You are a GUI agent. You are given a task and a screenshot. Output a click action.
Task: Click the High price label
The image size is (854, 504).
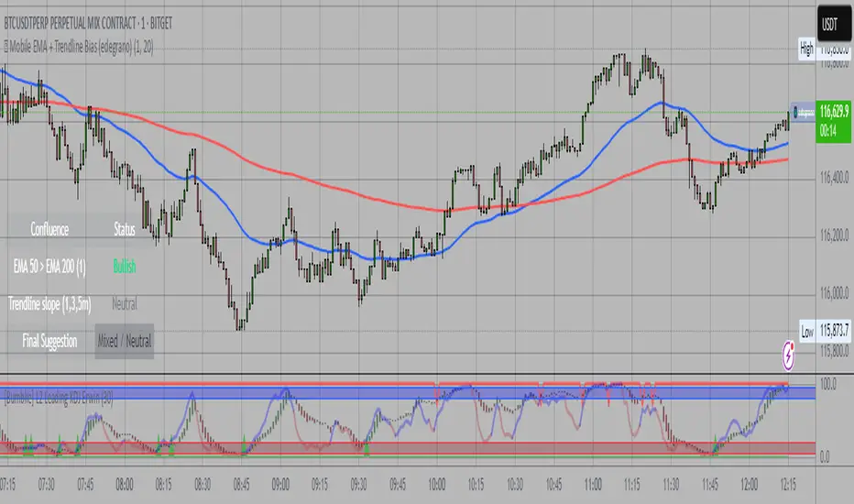point(806,49)
